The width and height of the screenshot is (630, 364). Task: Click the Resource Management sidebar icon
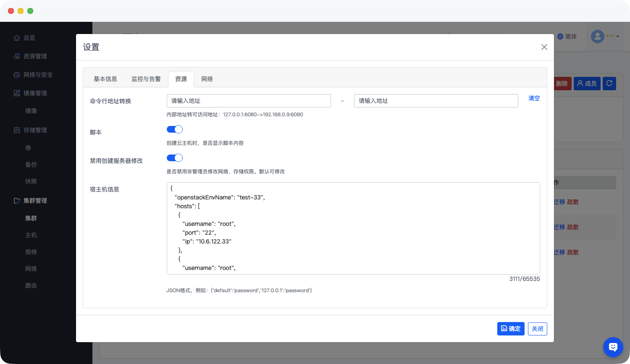coord(17,56)
